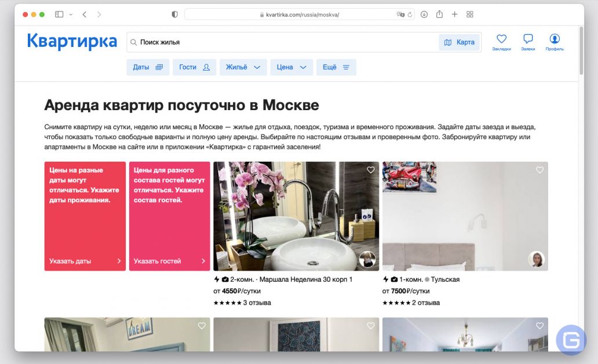Go forward in Safari
This screenshot has width=598, height=364.
pyautogui.click(x=99, y=14)
